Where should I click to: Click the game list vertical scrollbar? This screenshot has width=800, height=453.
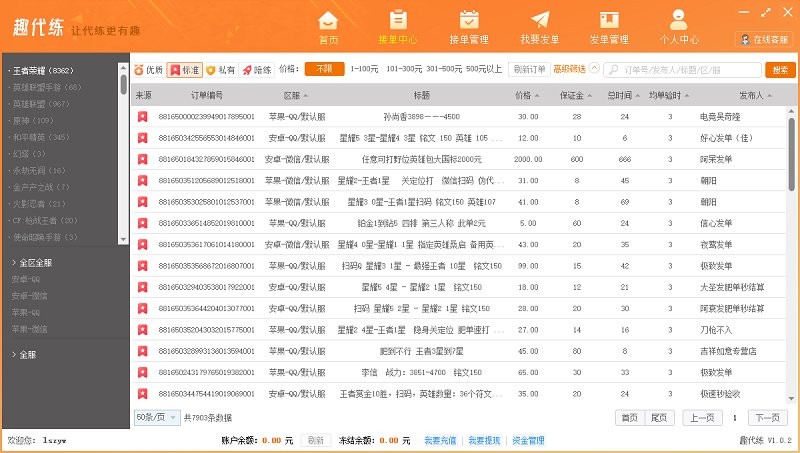point(124,85)
